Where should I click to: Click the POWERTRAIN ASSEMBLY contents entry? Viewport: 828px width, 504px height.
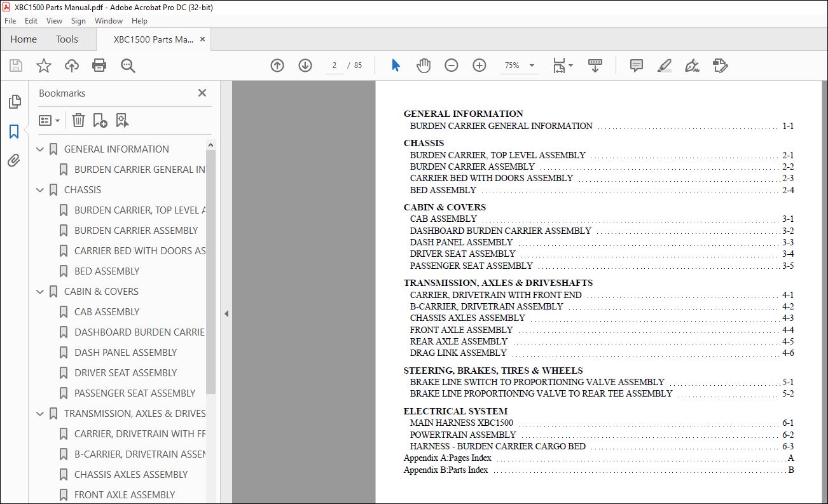click(x=463, y=435)
